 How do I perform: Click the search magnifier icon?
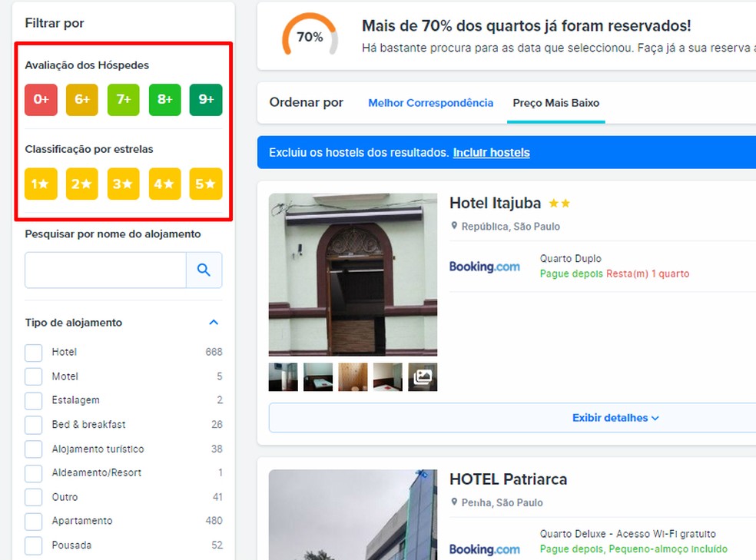pos(204,270)
